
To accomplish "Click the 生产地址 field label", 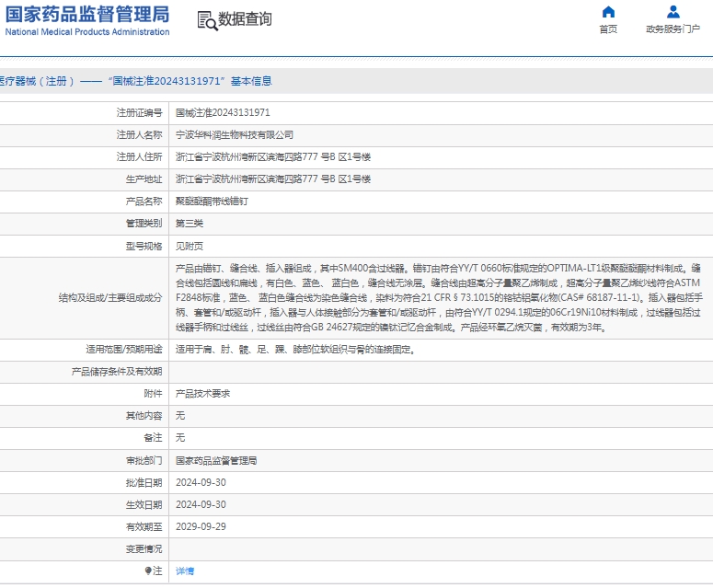I will tap(144, 179).
